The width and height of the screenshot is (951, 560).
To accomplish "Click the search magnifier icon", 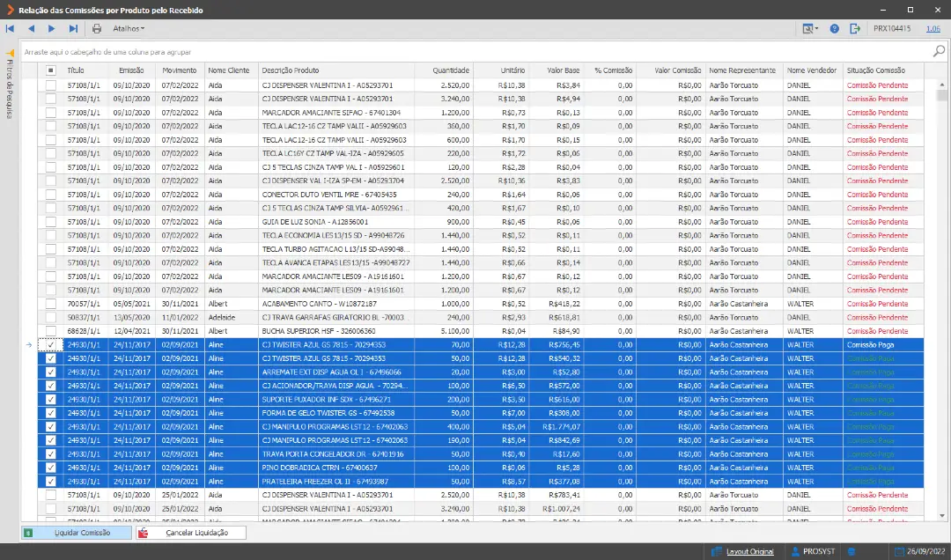I will [x=939, y=52].
